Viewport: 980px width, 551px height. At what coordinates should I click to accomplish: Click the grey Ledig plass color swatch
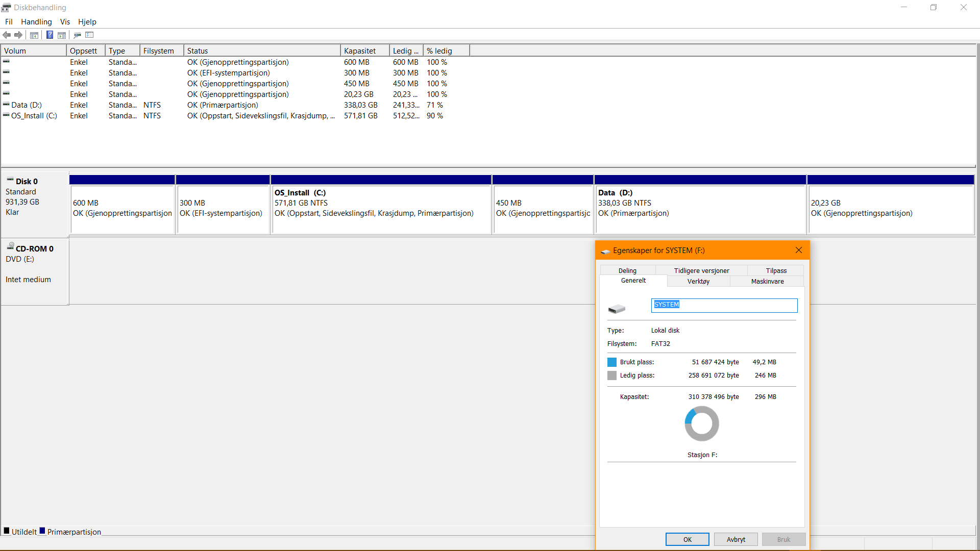(x=612, y=375)
